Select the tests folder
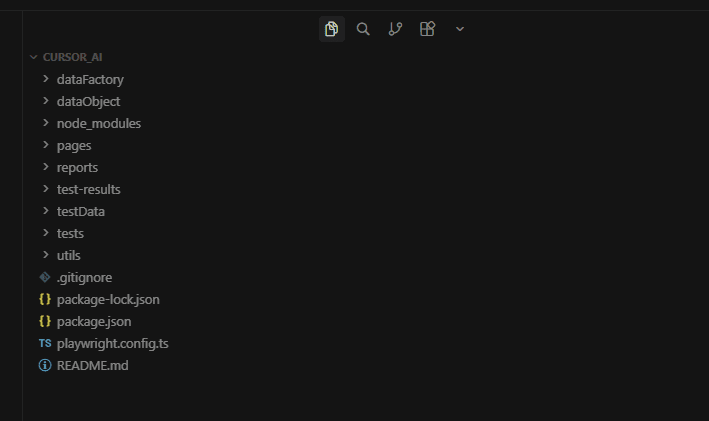 (x=70, y=233)
